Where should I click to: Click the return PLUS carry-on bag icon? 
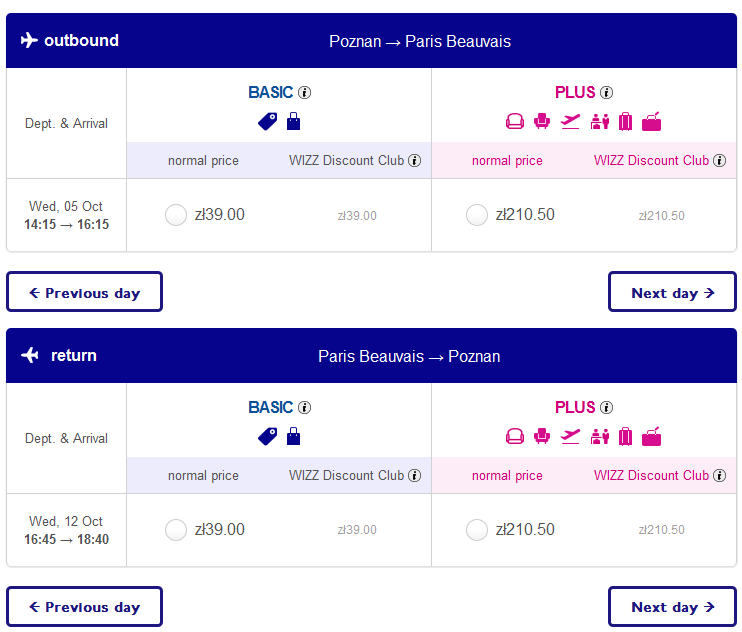pyautogui.click(x=651, y=437)
